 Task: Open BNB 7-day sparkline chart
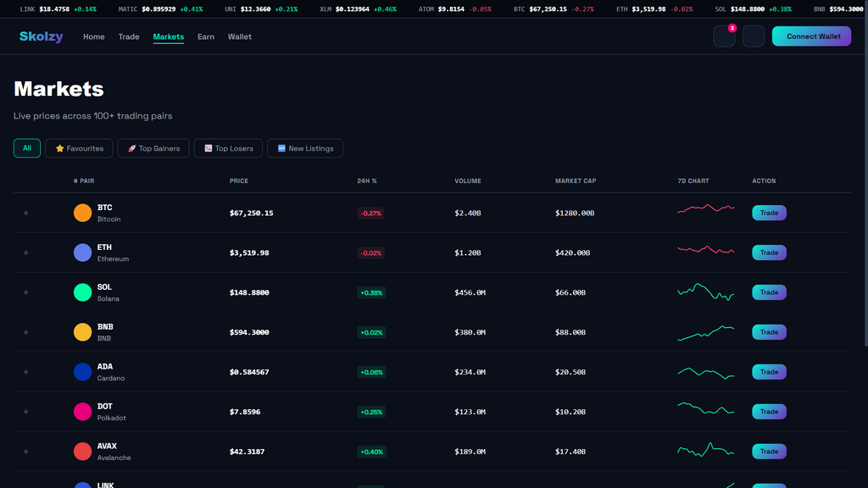706,334
